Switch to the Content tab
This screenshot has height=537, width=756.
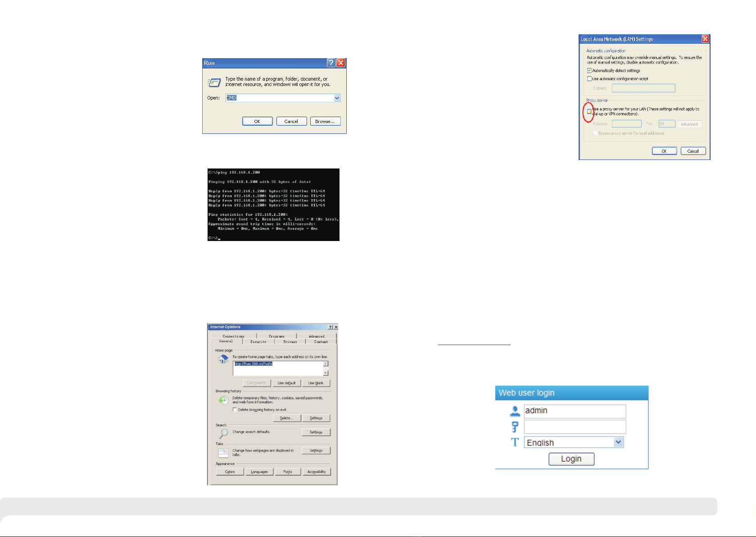point(321,341)
